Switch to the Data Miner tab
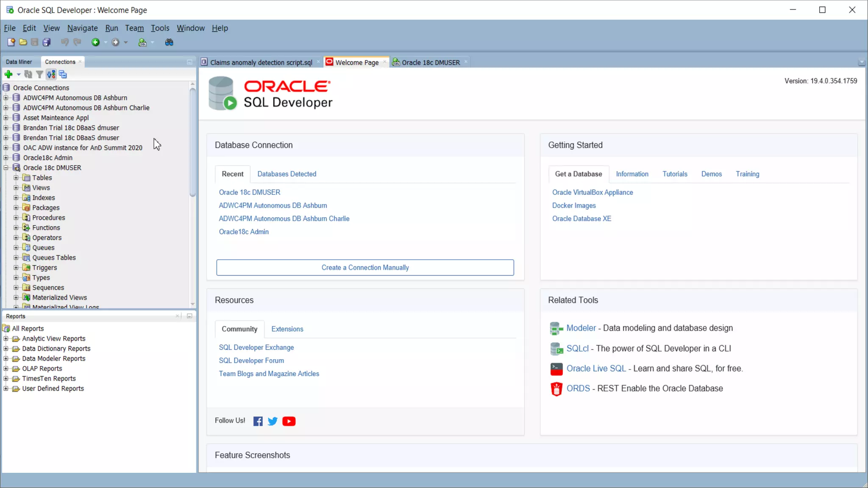868x488 pixels. point(19,62)
